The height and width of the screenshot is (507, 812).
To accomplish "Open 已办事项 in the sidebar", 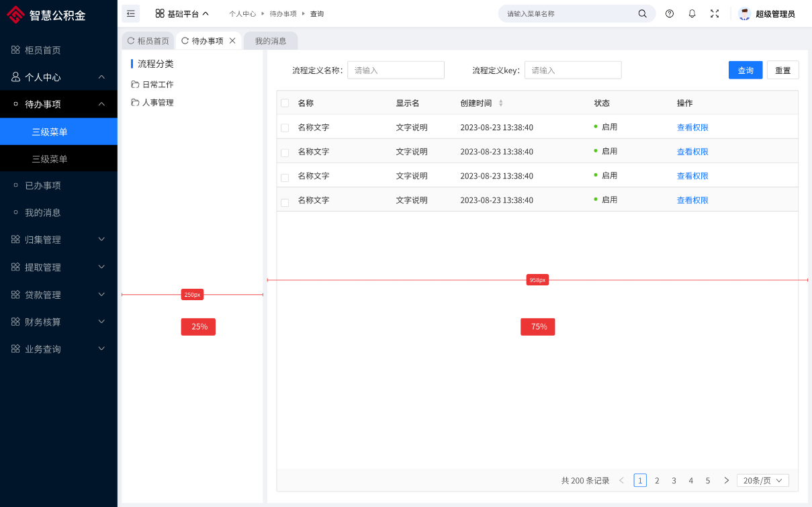I will pos(43,185).
